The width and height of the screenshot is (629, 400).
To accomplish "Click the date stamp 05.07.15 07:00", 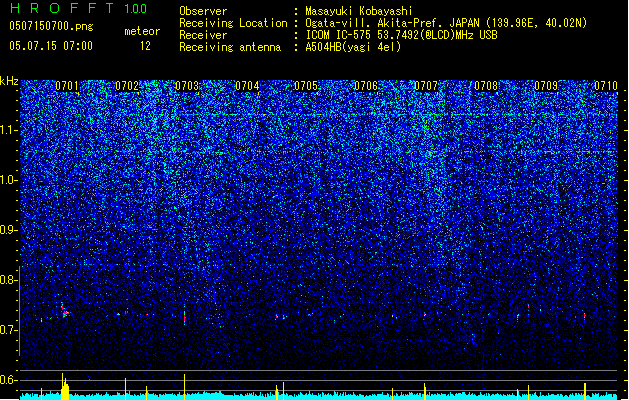I will [51, 46].
